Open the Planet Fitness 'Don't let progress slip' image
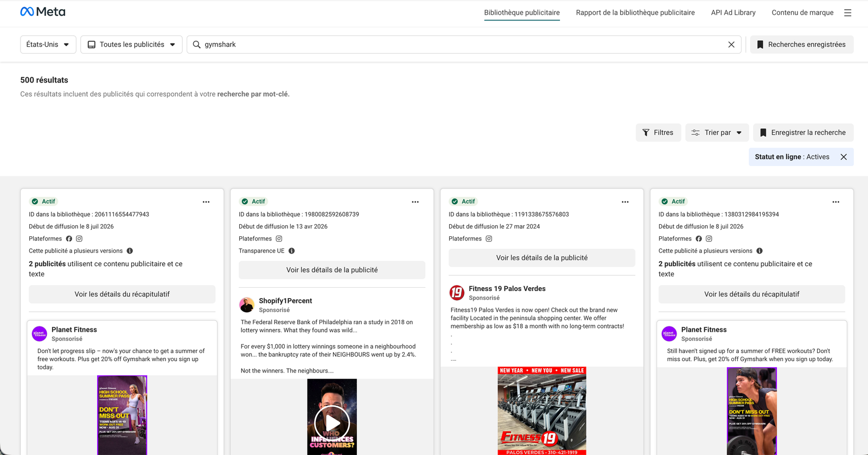The height and width of the screenshot is (455, 868). (122, 415)
